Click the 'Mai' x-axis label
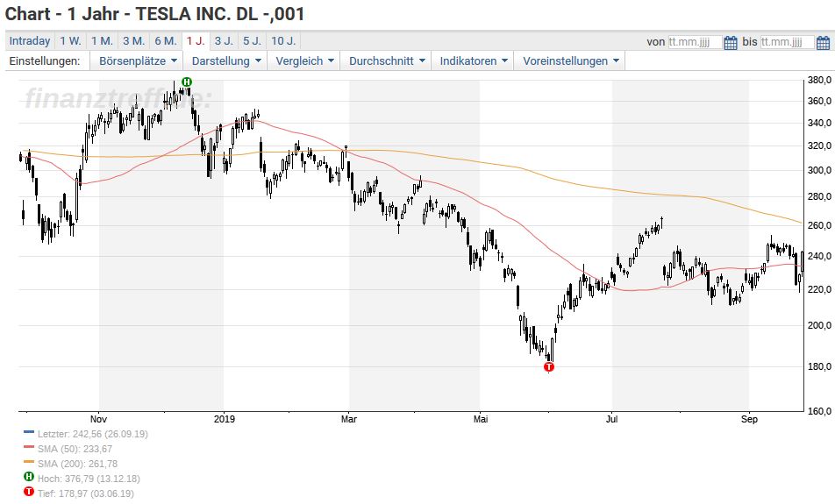The width and height of the screenshot is (835, 504). coord(481,419)
